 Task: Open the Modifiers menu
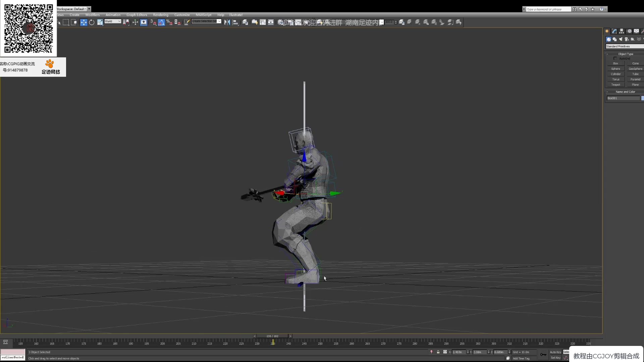coord(93,15)
